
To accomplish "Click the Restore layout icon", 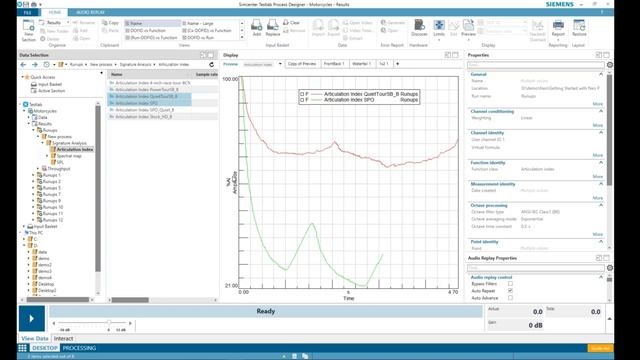I will (579, 28).
